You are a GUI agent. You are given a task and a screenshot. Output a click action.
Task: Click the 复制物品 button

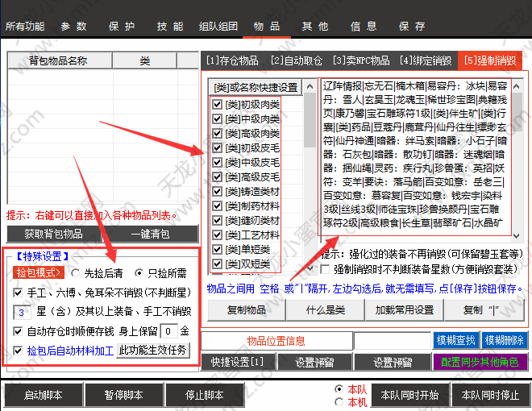[247, 310]
